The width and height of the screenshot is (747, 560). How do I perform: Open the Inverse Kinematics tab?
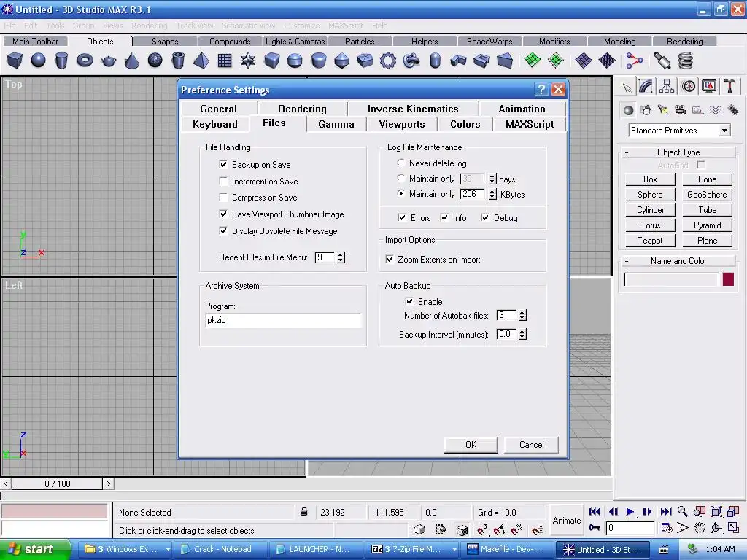pos(413,109)
